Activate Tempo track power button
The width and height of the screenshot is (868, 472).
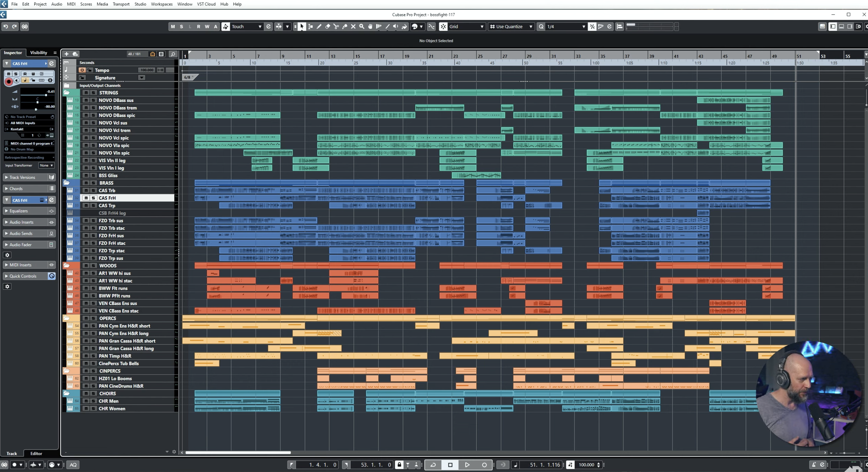[82, 70]
